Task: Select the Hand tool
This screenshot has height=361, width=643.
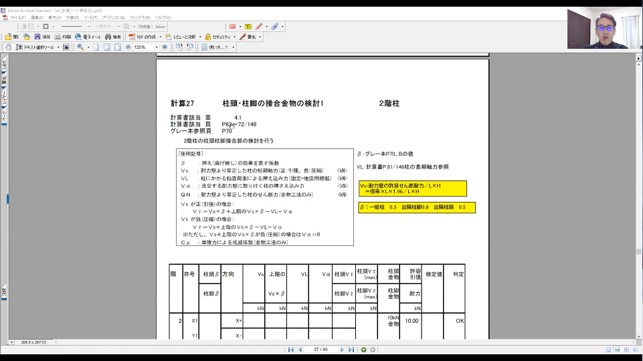Action: [8, 47]
